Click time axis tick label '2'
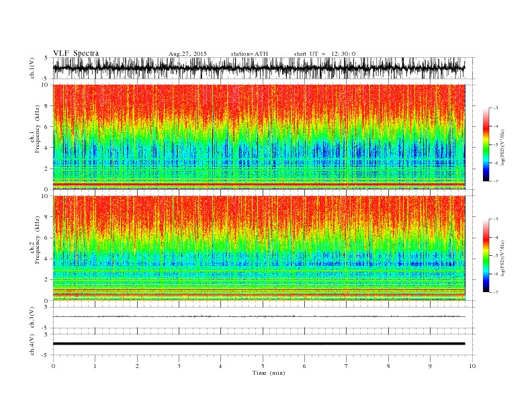Image resolution: width=532 pixels, height=411 pixels. 137,366
